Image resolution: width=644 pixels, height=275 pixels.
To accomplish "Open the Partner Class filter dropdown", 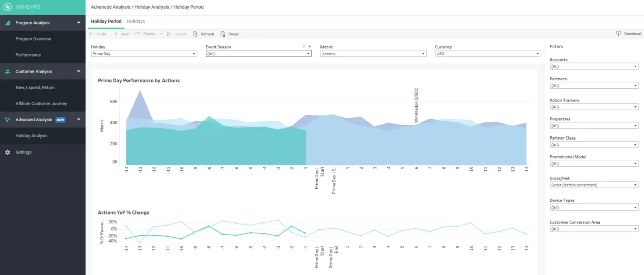I will coord(594,145).
